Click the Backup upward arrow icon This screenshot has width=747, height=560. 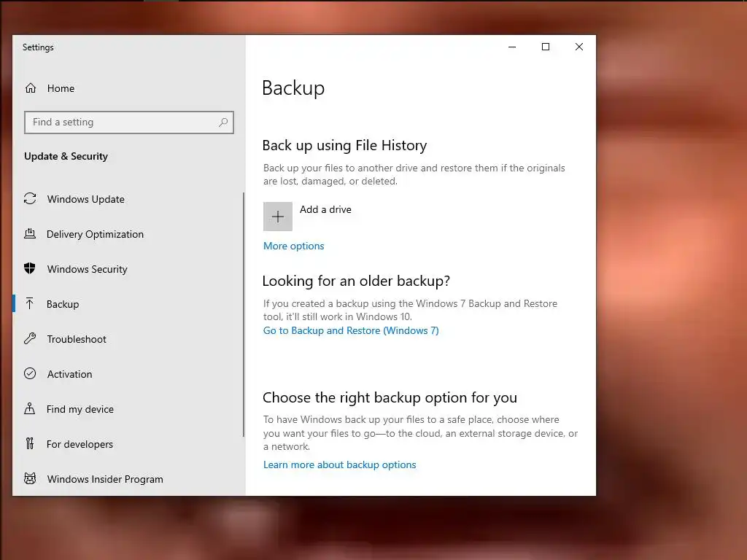click(x=29, y=304)
